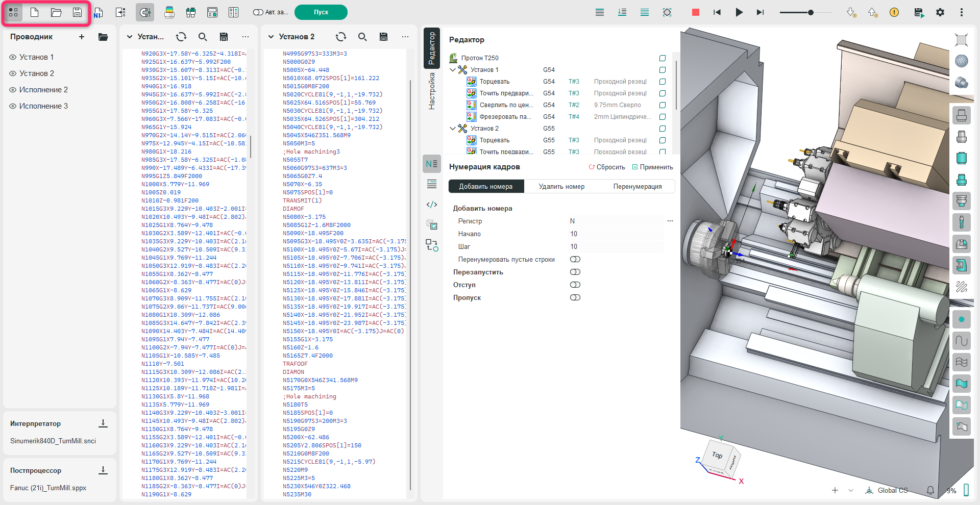This screenshot has width=980, height=505.
Task: Open the settings gear icon
Action: pos(940,12)
